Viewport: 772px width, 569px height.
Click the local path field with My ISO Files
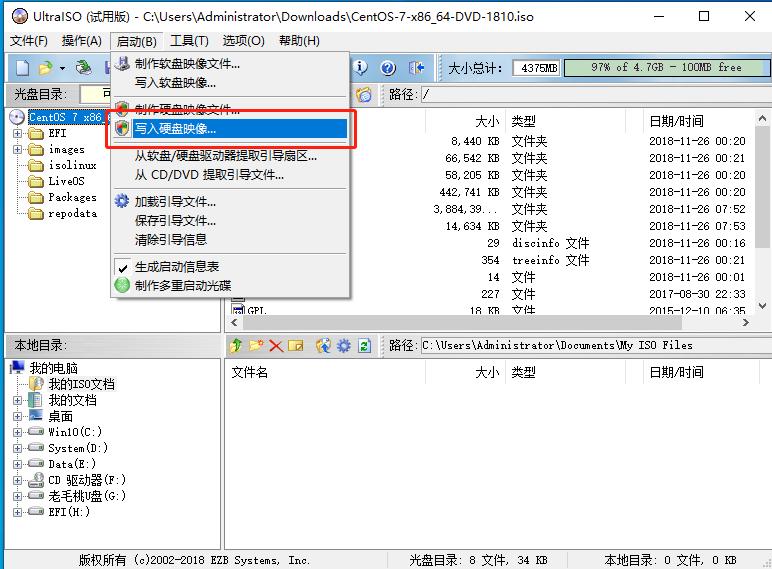(x=596, y=346)
